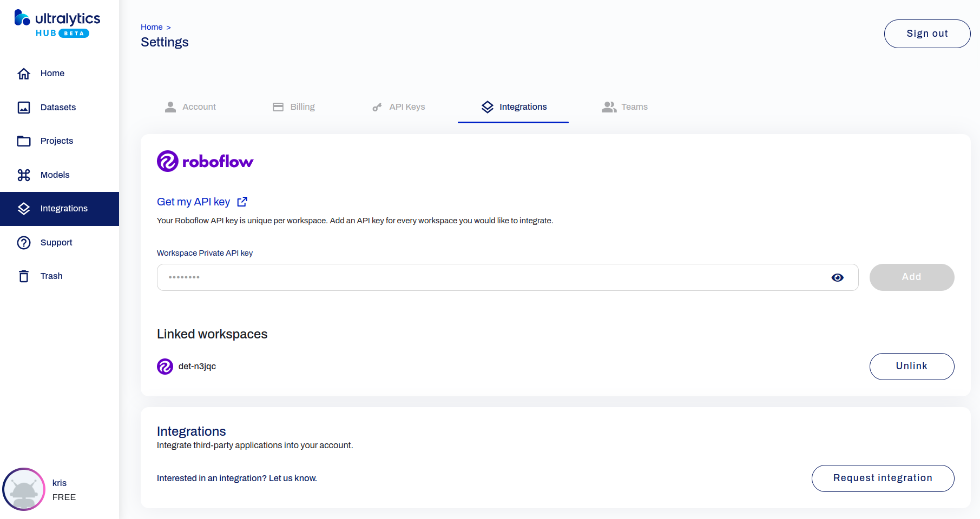980x519 pixels.
Task: Select the Teams tab
Action: click(625, 107)
